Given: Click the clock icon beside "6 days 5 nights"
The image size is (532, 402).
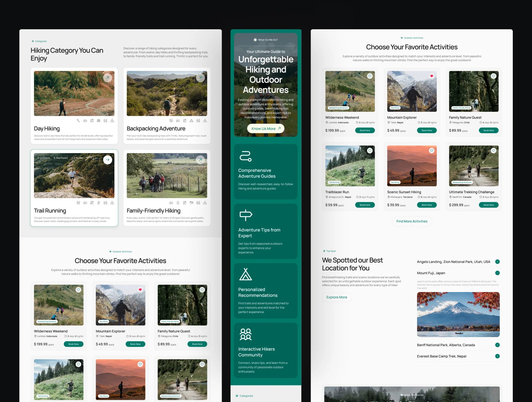Looking at the screenshot, I should [x=419, y=197].
